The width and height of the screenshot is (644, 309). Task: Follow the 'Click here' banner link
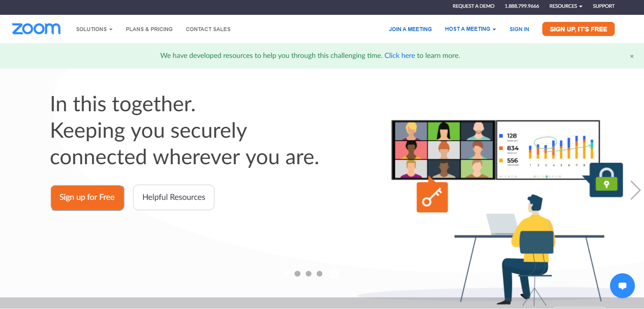pyautogui.click(x=400, y=55)
